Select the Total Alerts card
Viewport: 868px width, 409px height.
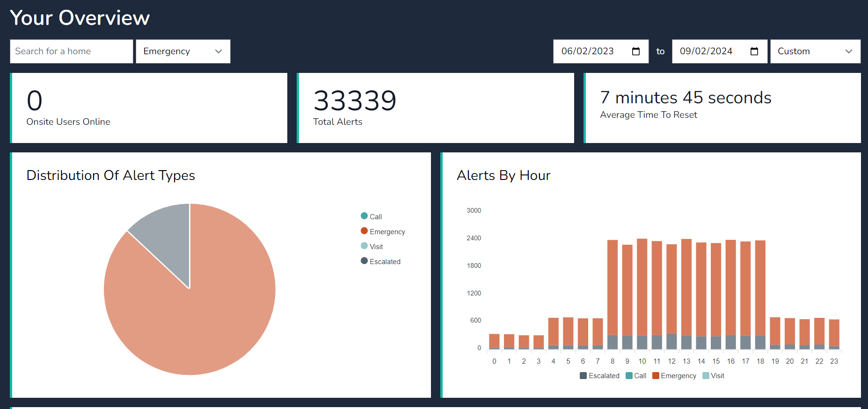tap(436, 108)
